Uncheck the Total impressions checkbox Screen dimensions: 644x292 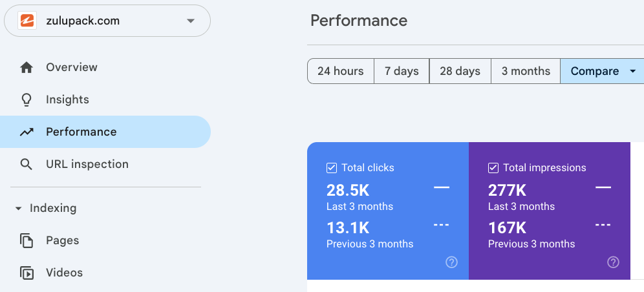point(493,168)
